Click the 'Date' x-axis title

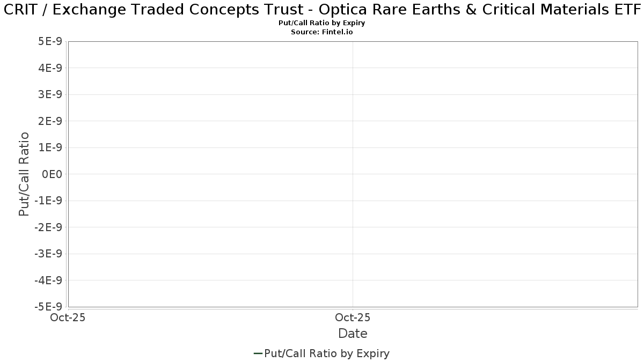(x=353, y=334)
